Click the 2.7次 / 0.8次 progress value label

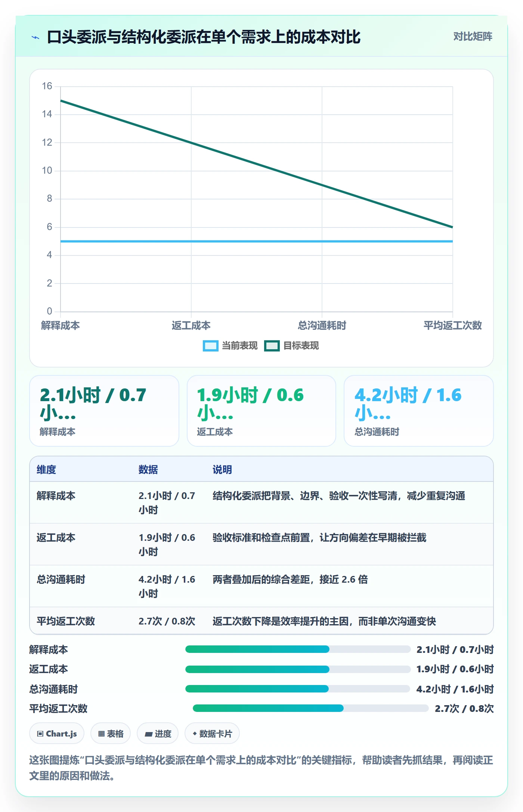[464, 709]
